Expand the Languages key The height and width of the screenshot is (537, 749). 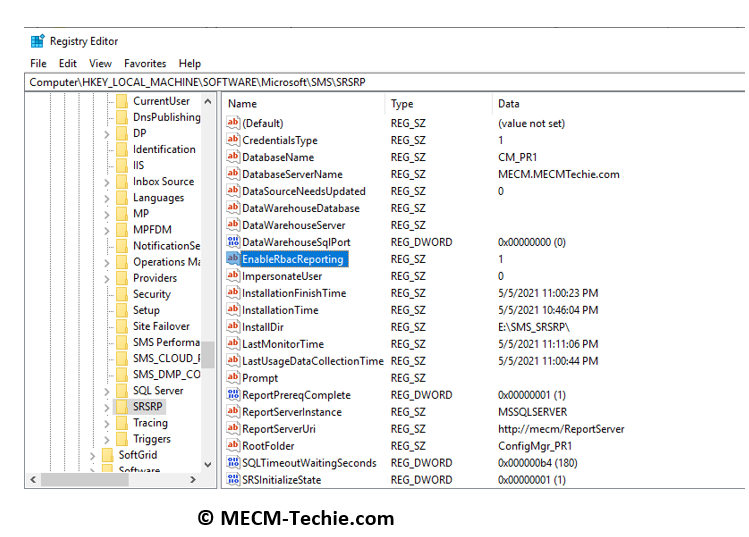click(x=107, y=198)
